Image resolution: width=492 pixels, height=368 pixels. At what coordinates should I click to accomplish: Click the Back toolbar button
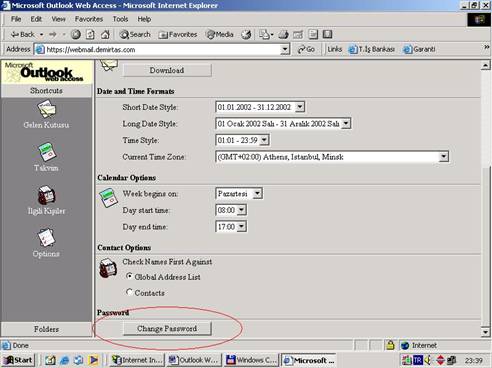click(23, 34)
